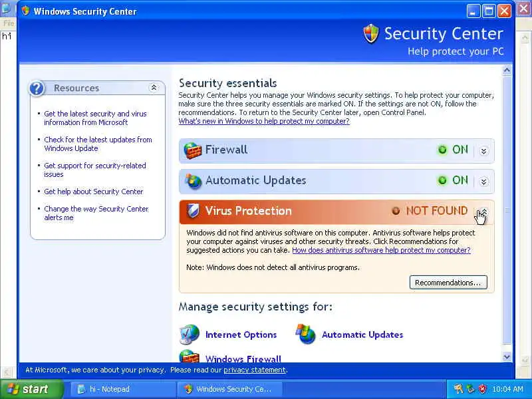
Task: Open Get support for security-related issues link
Action: click(x=95, y=170)
